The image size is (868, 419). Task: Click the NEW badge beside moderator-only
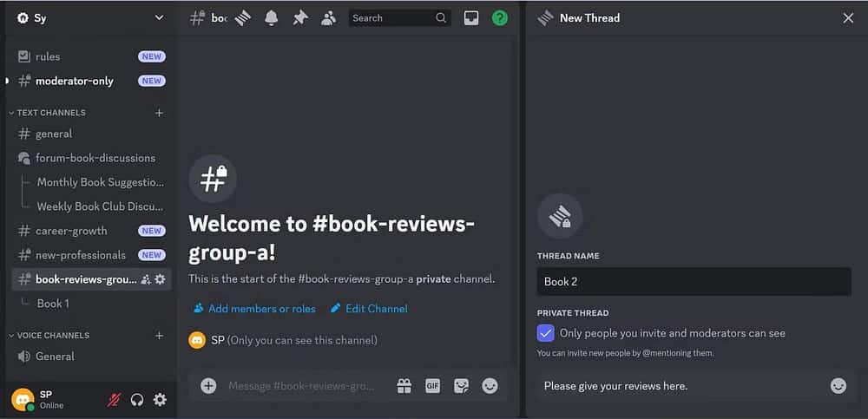tap(152, 81)
